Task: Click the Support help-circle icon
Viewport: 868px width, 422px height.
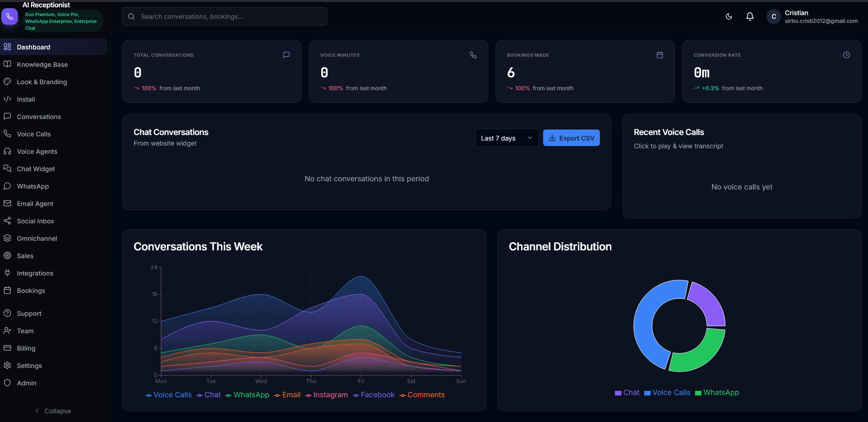Action: coord(7,313)
